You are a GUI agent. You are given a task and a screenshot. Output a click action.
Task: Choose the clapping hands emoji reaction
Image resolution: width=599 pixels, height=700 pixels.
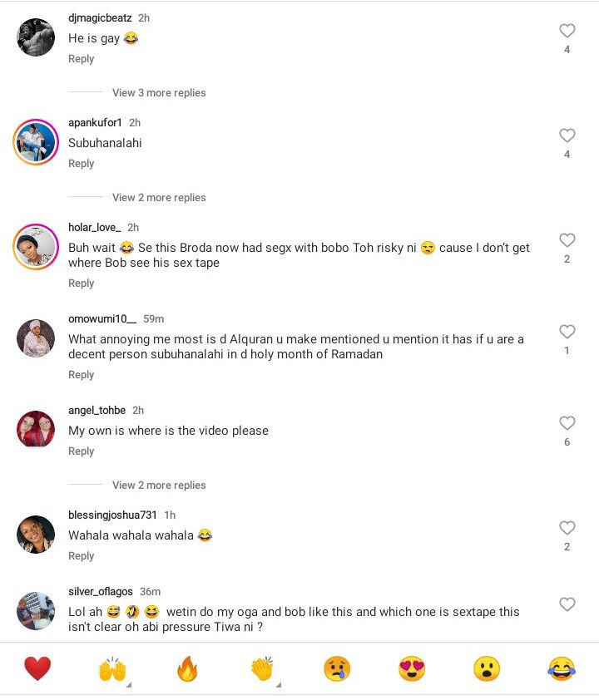[x=262, y=668]
